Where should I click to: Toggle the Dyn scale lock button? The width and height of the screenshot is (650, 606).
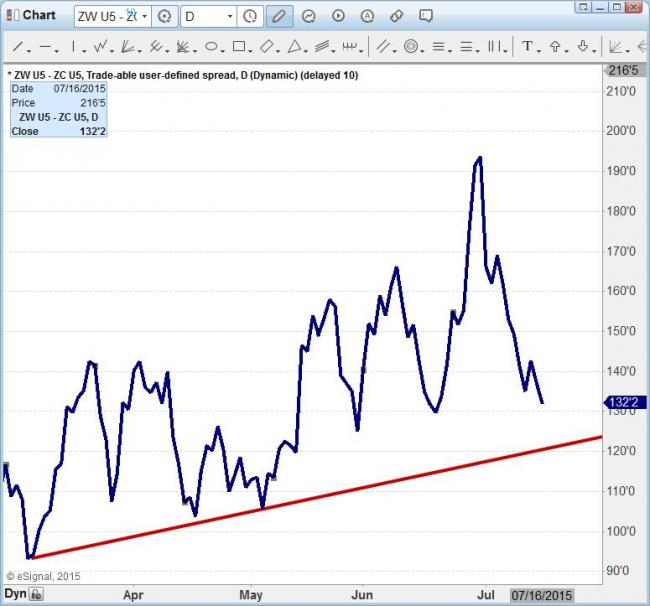36,594
